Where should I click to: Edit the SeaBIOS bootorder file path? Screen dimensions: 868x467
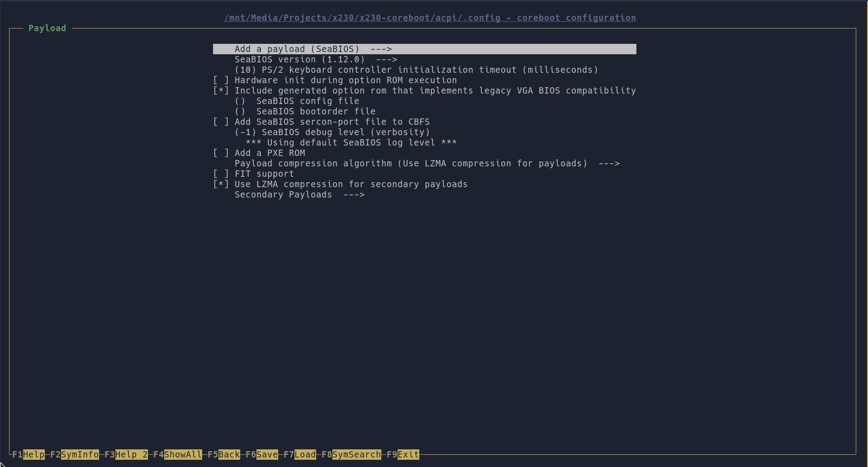(305, 112)
